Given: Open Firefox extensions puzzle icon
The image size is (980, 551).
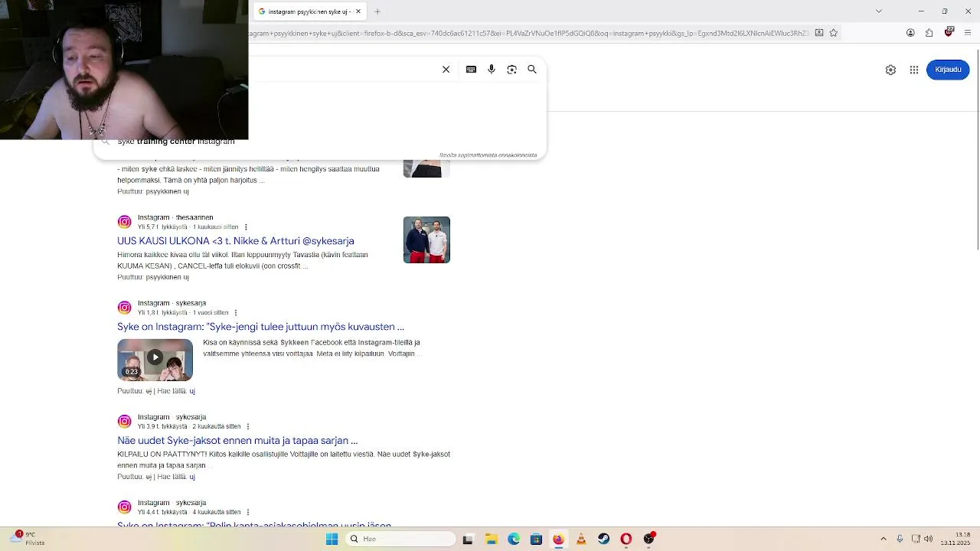Looking at the screenshot, I should click(929, 33).
